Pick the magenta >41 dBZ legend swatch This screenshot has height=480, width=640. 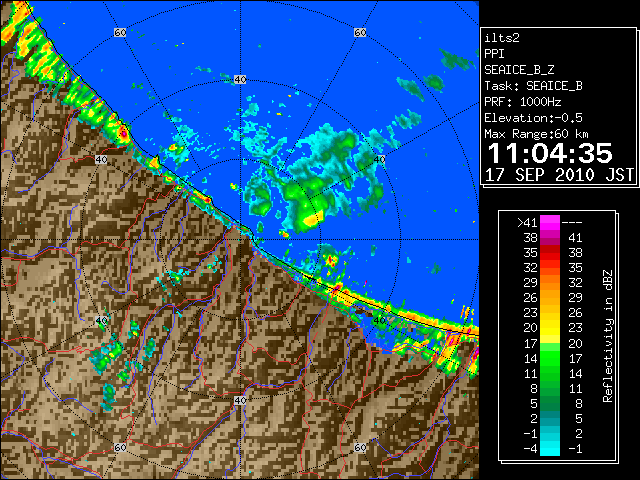pos(550,222)
